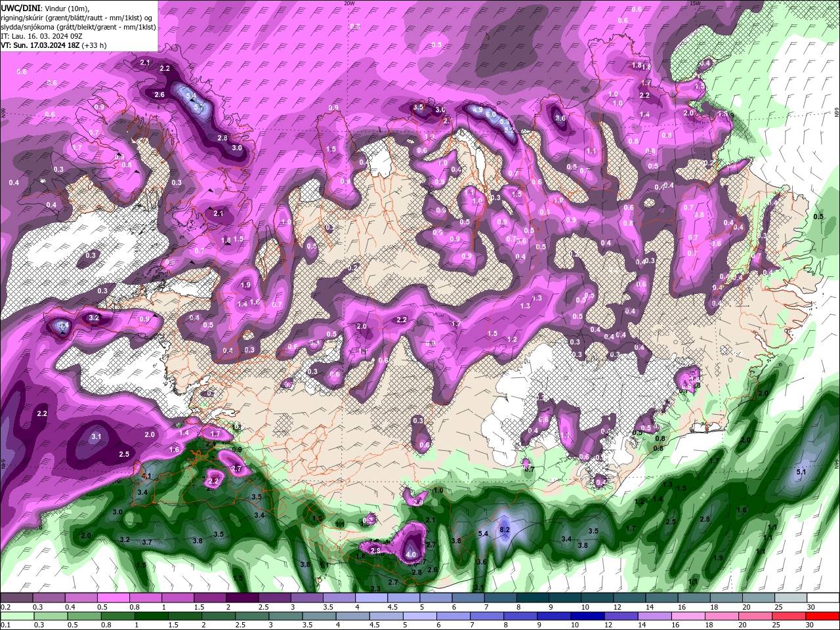Image resolution: width=840 pixels, height=630 pixels.
Task: Click the 20W longitude label
Action: click(x=349, y=3)
